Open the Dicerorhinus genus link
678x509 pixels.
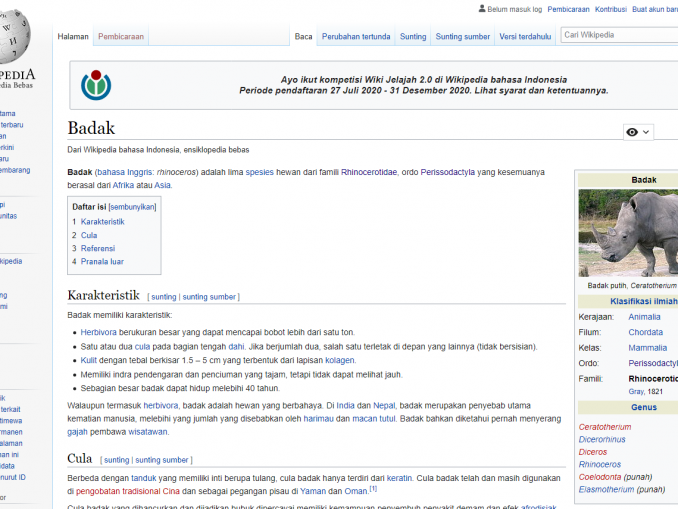point(602,439)
